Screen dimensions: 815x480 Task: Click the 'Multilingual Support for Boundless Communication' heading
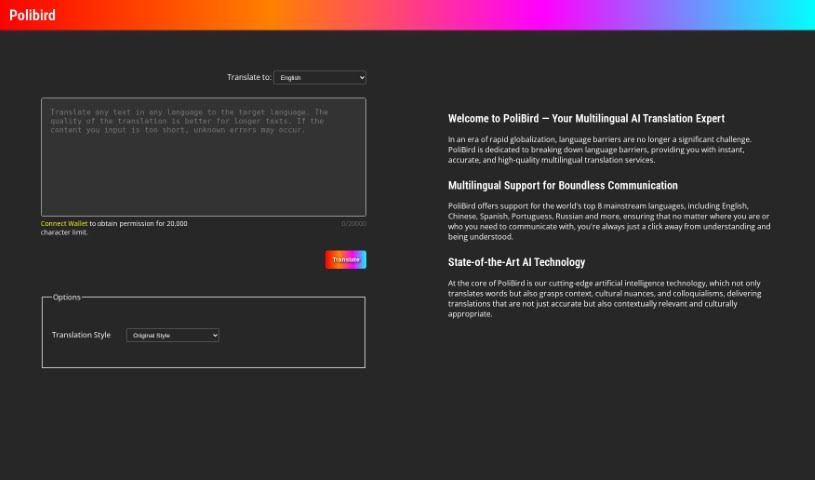(563, 186)
